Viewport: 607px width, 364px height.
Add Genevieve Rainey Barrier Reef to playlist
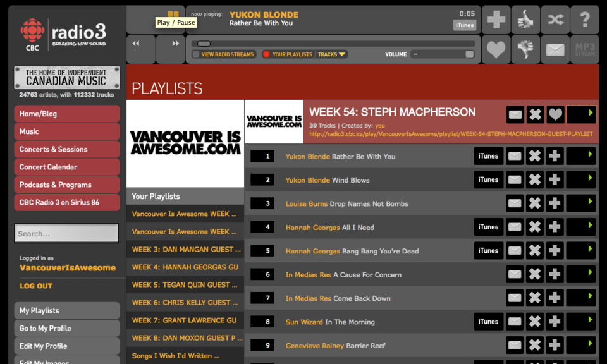(x=555, y=345)
